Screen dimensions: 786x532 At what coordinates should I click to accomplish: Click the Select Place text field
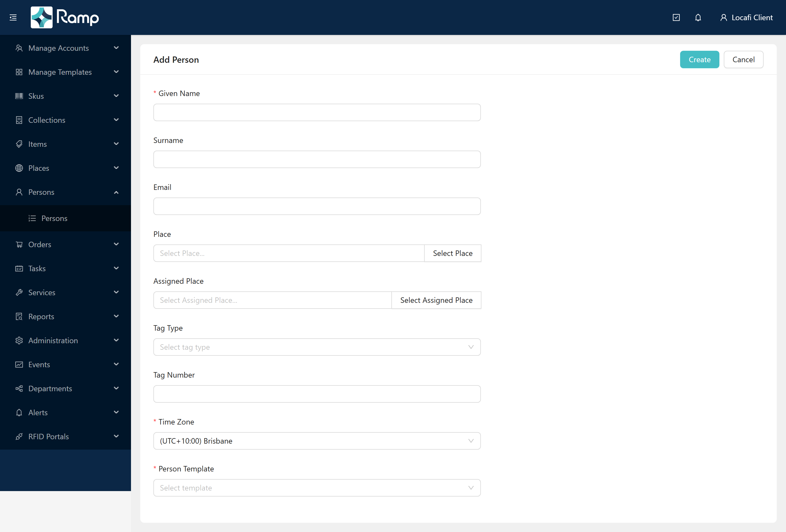coord(289,253)
